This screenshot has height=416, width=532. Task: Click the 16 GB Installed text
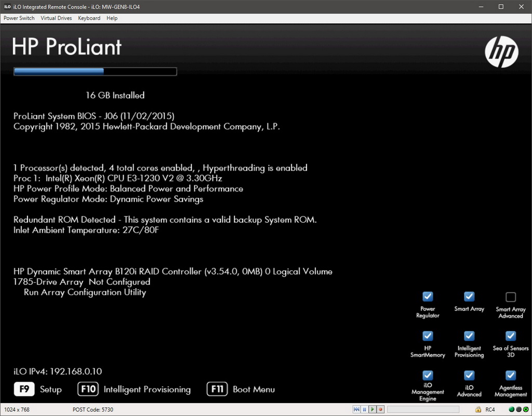(x=115, y=95)
